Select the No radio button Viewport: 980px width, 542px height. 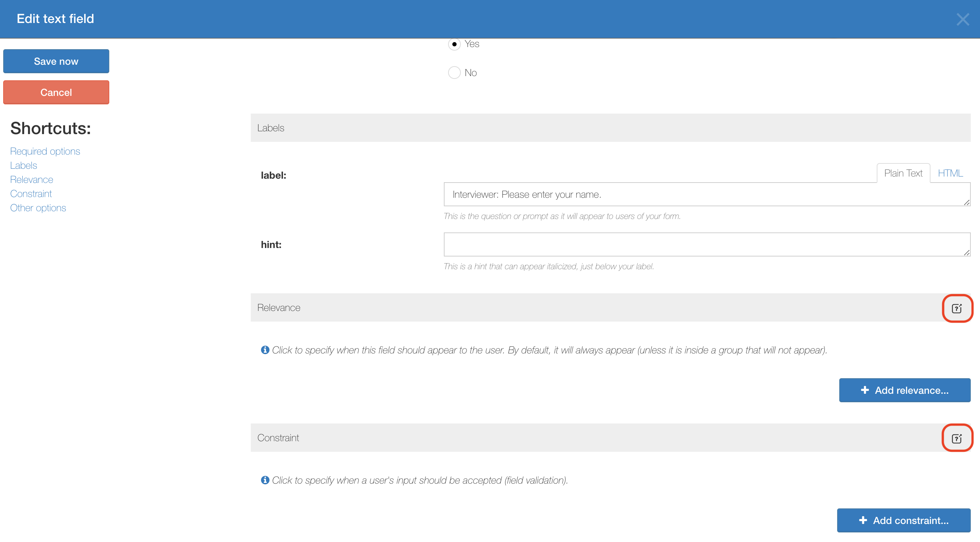pos(454,72)
